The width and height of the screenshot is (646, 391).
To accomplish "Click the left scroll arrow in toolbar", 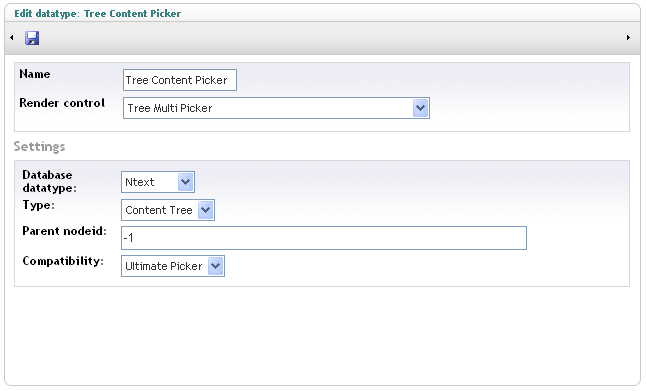I will [x=12, y=37].
